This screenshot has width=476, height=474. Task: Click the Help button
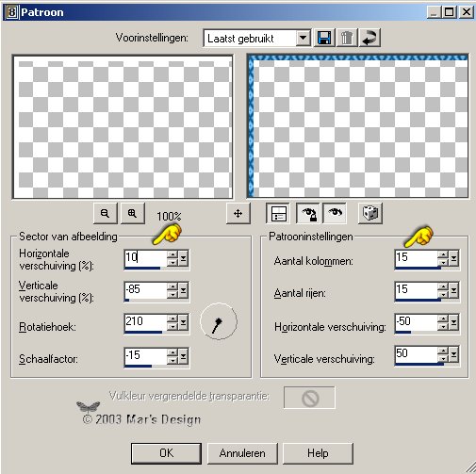318,453
